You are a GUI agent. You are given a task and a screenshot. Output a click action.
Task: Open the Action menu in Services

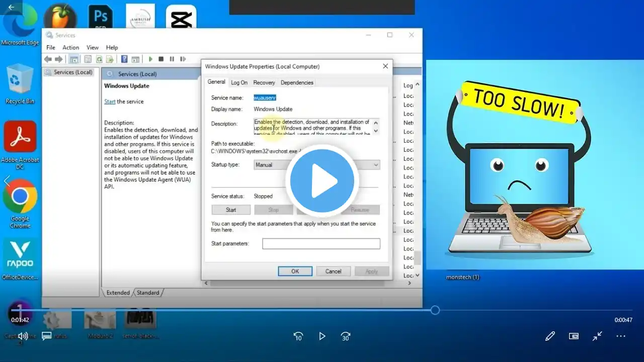pyautogui.click(x=71, y=48)
